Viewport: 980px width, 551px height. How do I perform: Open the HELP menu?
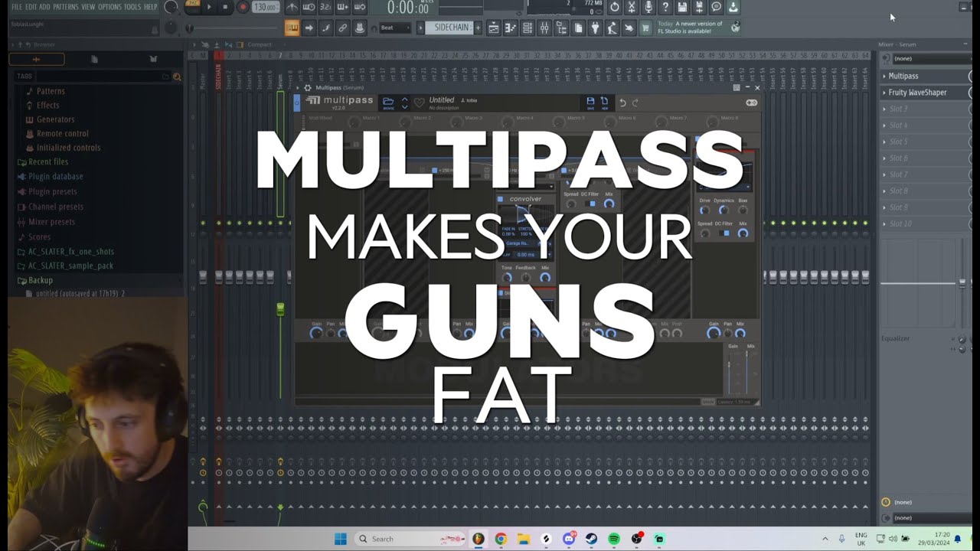point(151,7)
